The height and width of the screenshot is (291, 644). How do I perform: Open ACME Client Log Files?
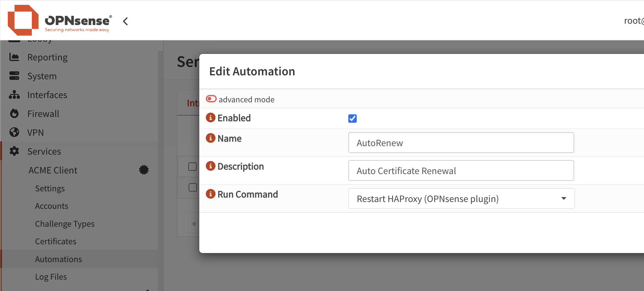point(51,277)
